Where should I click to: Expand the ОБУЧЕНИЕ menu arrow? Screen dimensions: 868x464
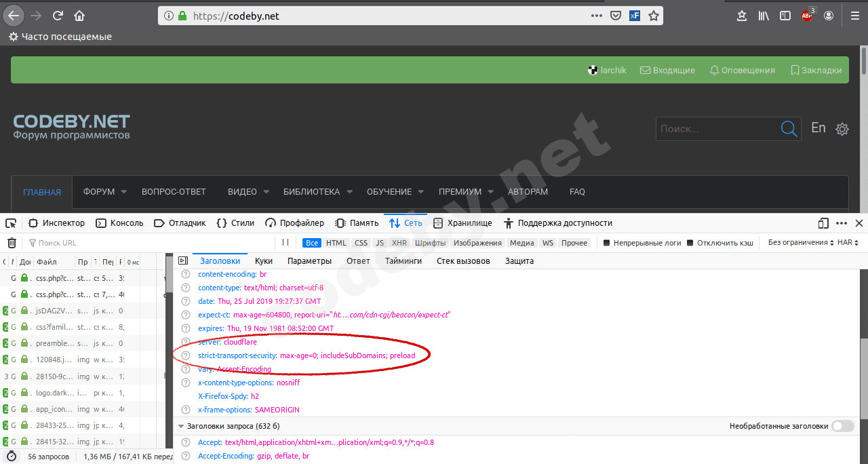[x=421, y=192]
